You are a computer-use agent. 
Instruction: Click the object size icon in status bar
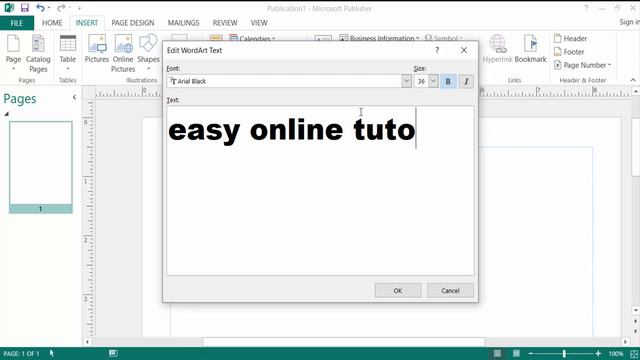click(113, 353)
